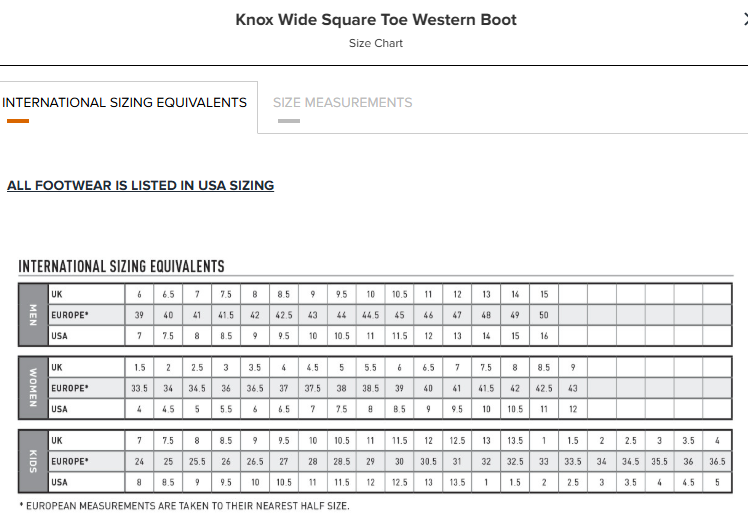
Task: Select men's USA size 16 cell
Action: 544,336
